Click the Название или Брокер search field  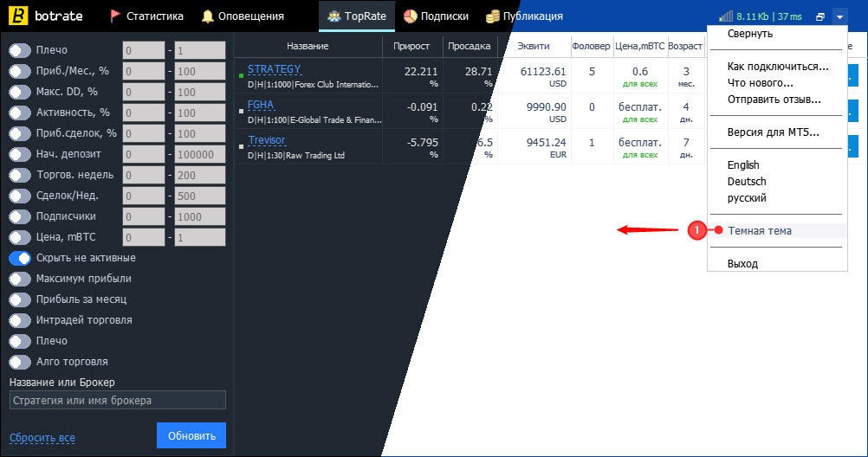tap(117, 401)
